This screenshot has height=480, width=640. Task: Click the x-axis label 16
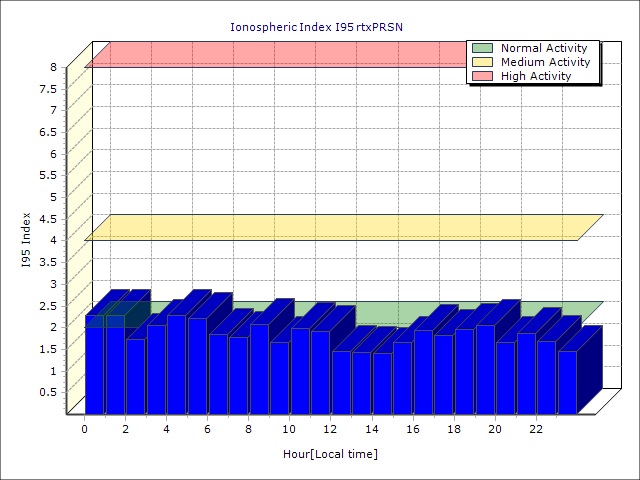click(413, 429)
